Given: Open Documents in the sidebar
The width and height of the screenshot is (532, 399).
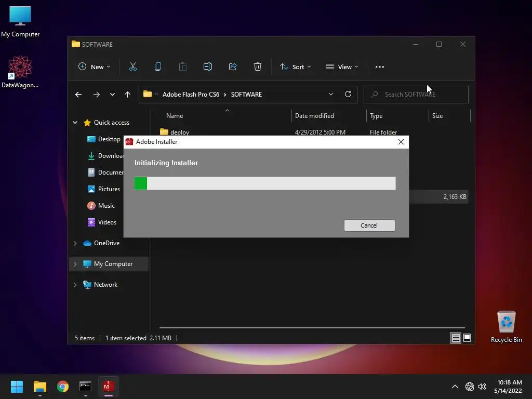Looking at the screenshot, I should click(x=106, y=172).
